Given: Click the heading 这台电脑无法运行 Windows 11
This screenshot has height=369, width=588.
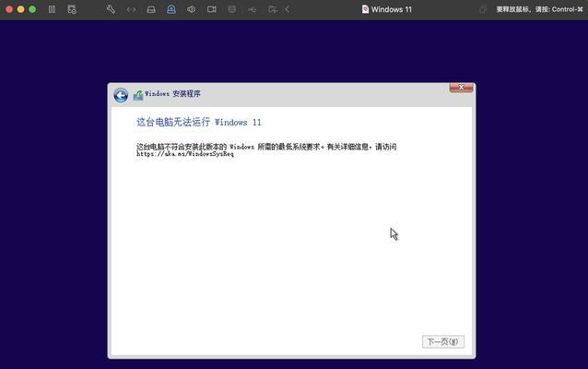Looking at the screenshot, I should click(199, 122).
